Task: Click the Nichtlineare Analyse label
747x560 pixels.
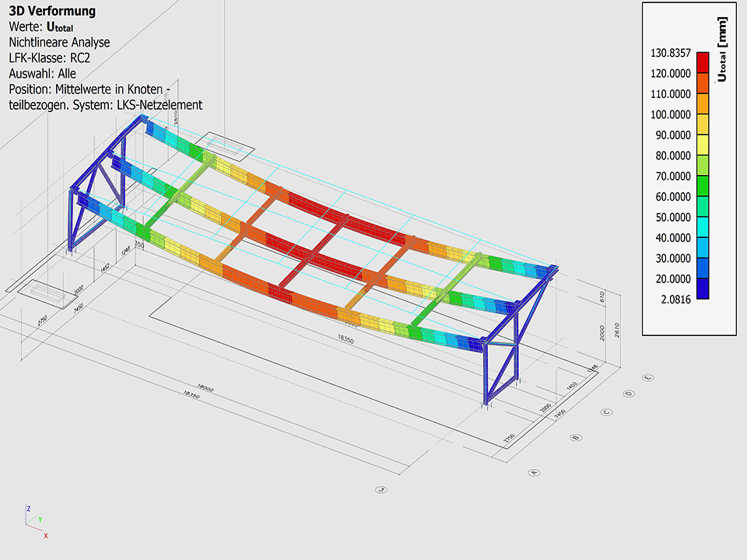Action: tap(59, 42)
